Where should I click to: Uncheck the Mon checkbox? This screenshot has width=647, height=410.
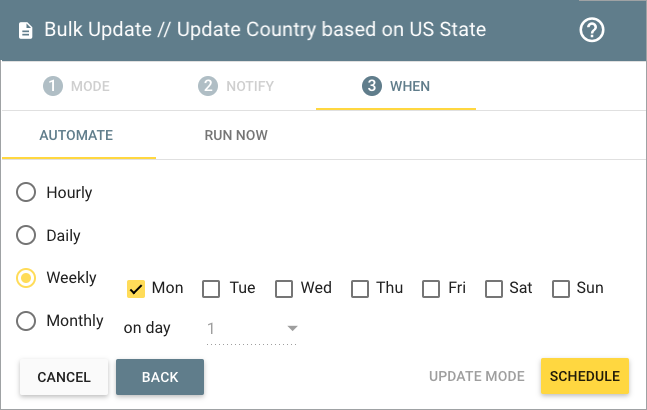[137, 289]
